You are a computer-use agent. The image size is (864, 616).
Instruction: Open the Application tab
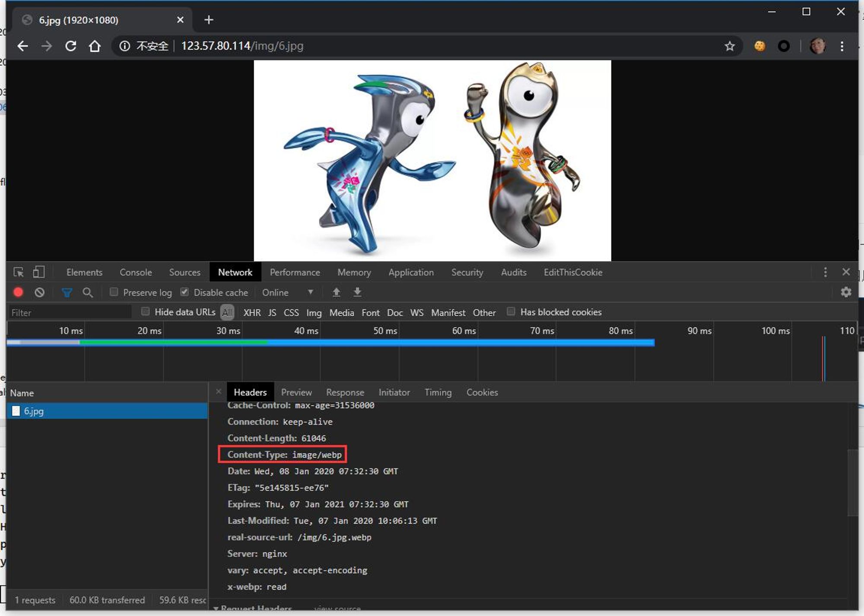(411, 272)
